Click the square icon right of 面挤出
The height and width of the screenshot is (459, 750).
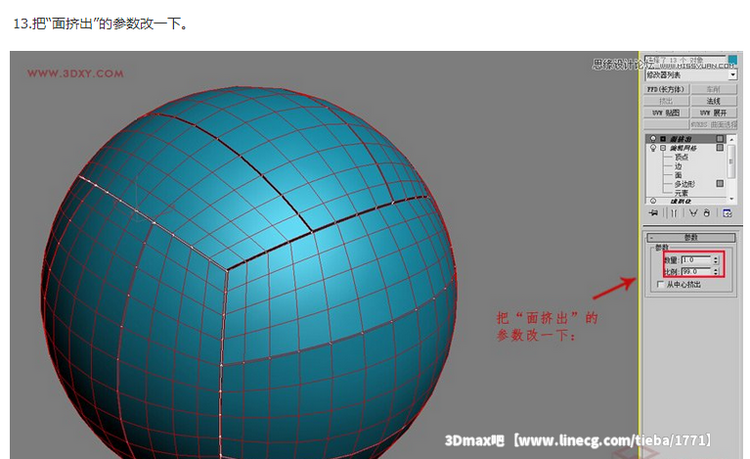720,139
